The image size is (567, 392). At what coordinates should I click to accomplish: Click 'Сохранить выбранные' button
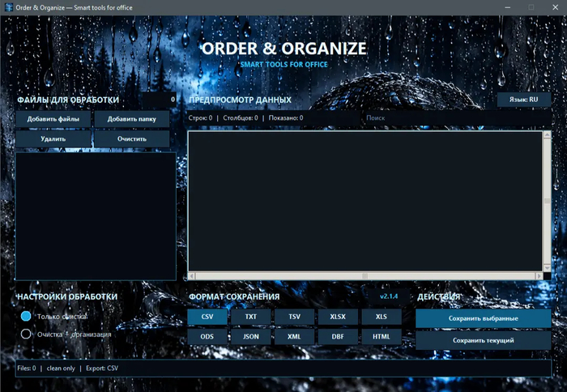pyautogui.click(x=483, y=318)
